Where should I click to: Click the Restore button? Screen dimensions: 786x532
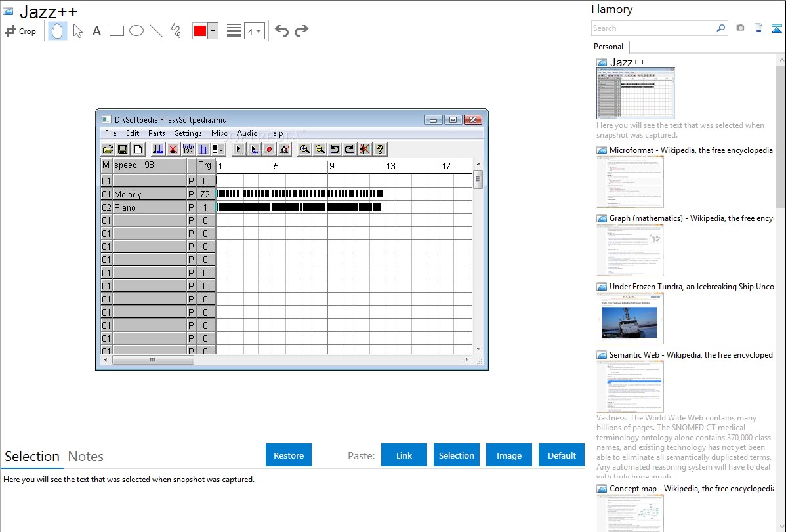(289, 455)
